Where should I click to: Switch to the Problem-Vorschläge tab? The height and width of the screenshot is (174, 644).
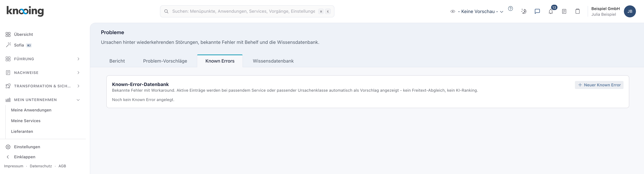(x=165, y=61)
